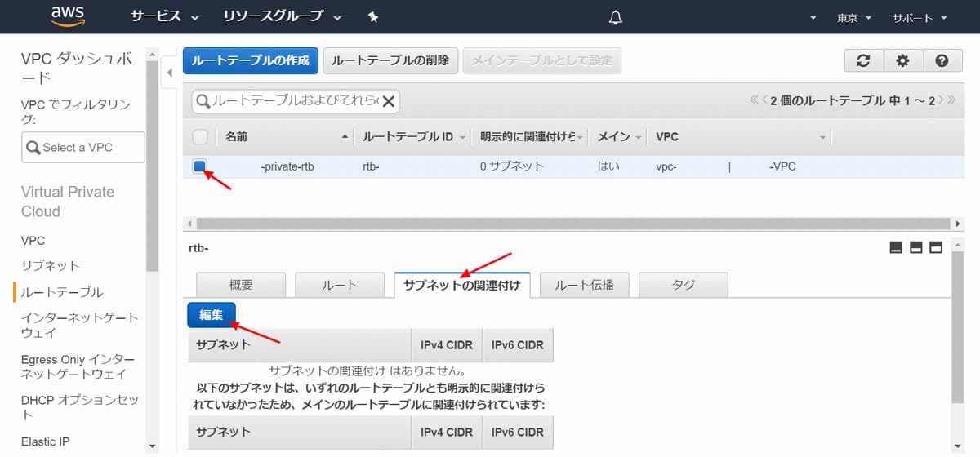
Task: Go to first page of route tables
Action: (x=753, y=100)
